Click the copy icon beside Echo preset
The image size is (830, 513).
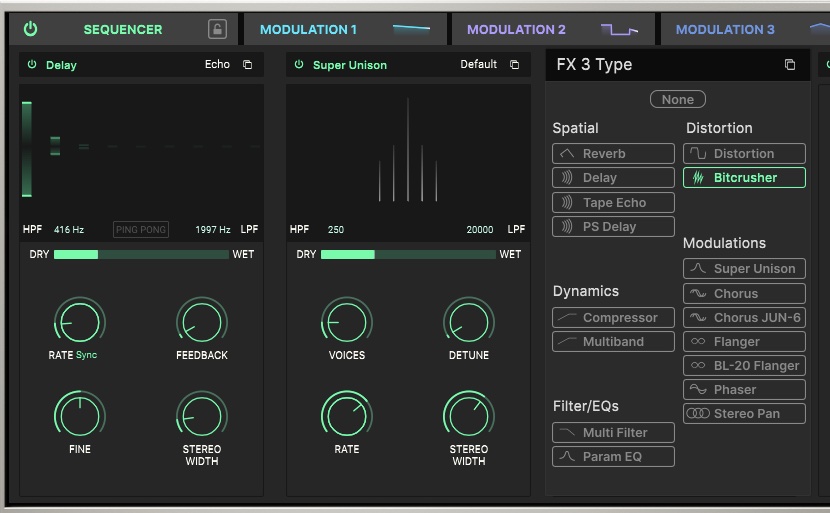click(248, 65)
